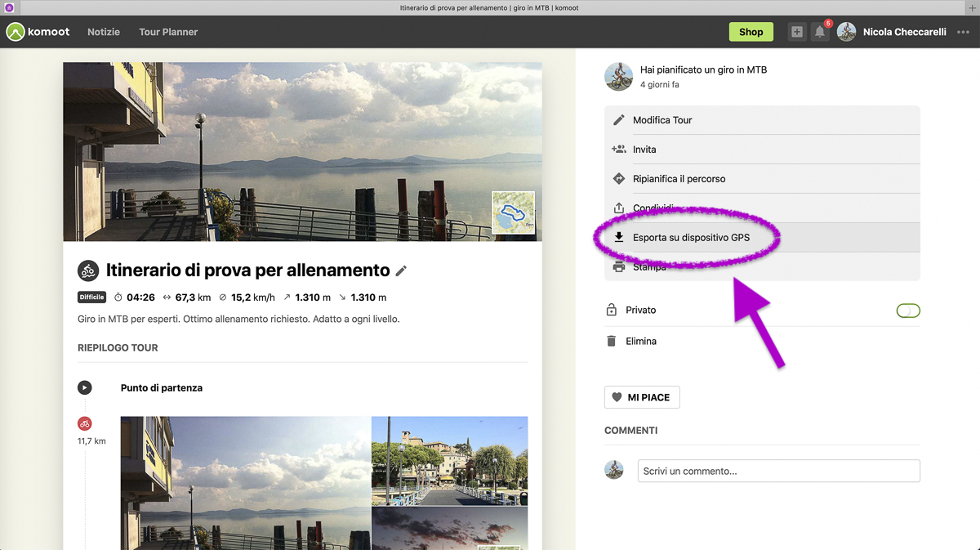The image size is (980, 550).
Task: Click the plus icon in header
Action: (796, 32)
